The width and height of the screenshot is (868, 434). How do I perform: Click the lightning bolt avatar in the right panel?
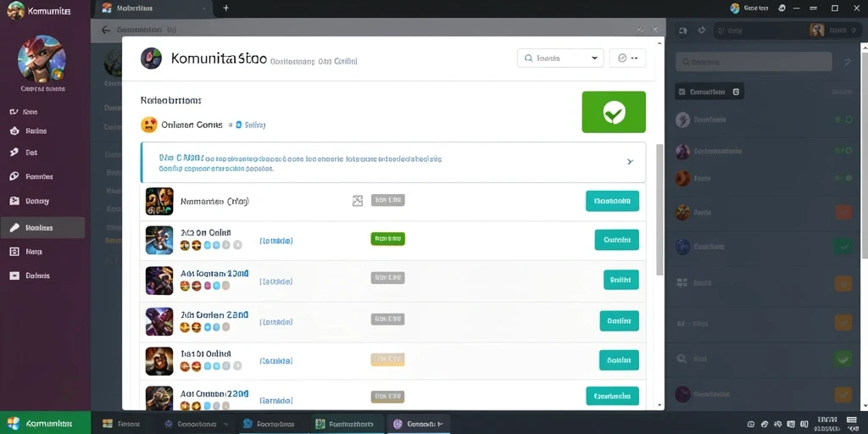(682, 120)
